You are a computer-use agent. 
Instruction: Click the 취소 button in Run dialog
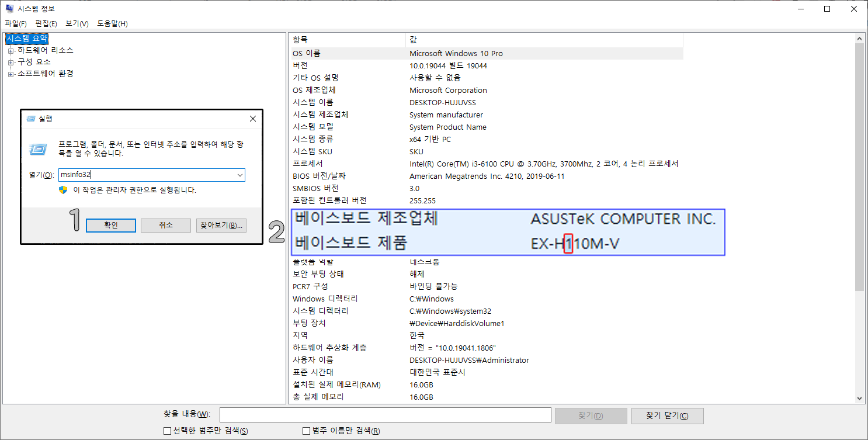coord(166,226)
